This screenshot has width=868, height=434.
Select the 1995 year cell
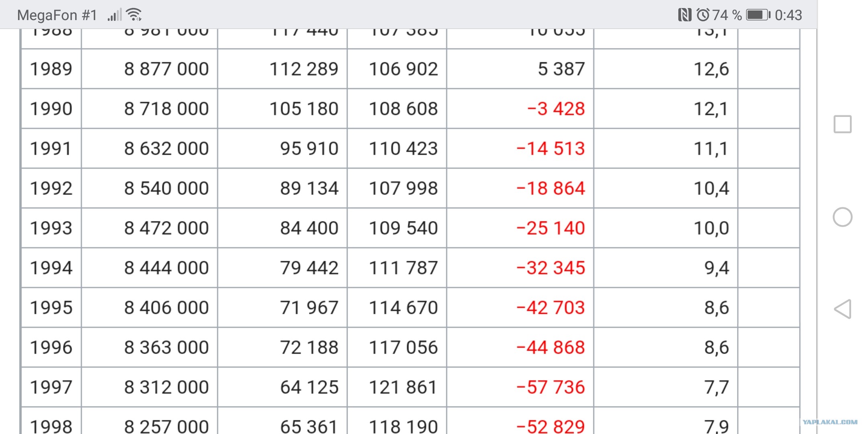coord(51,307)
